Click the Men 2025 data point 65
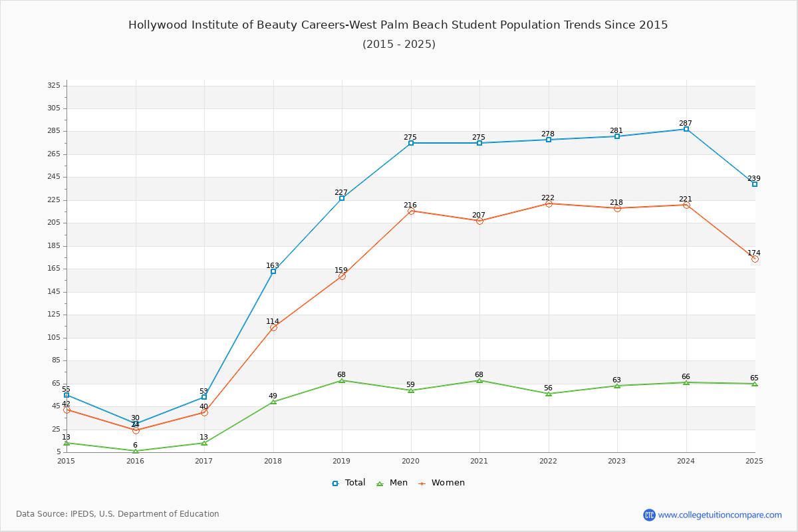 [755, 384]
